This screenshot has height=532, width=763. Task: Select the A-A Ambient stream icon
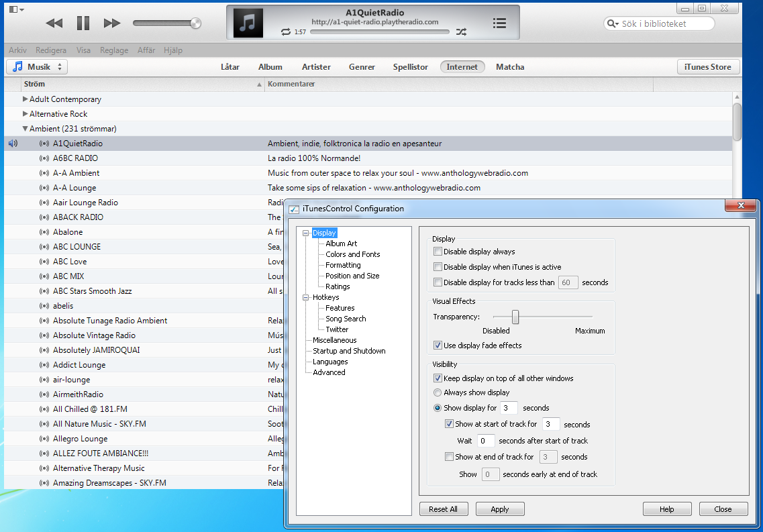[44, 173]
